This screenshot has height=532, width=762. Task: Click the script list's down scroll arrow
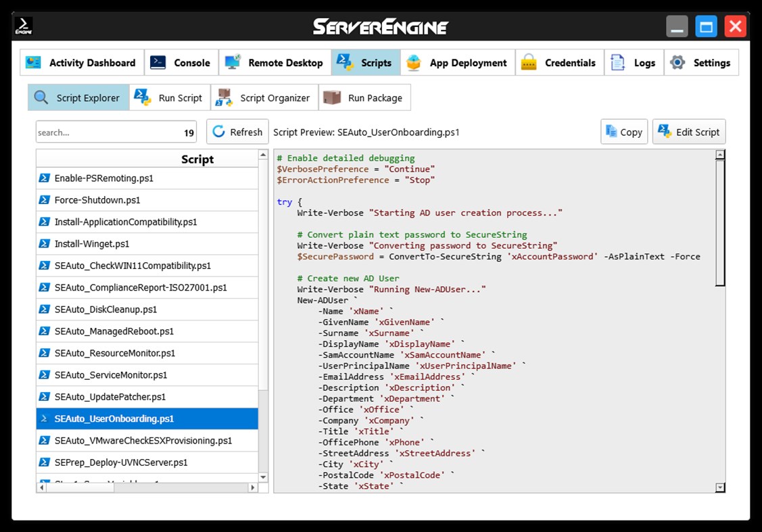(263, 477)
